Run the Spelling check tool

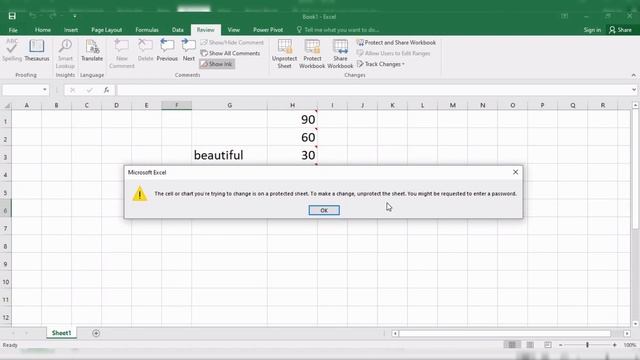point(12,50)
